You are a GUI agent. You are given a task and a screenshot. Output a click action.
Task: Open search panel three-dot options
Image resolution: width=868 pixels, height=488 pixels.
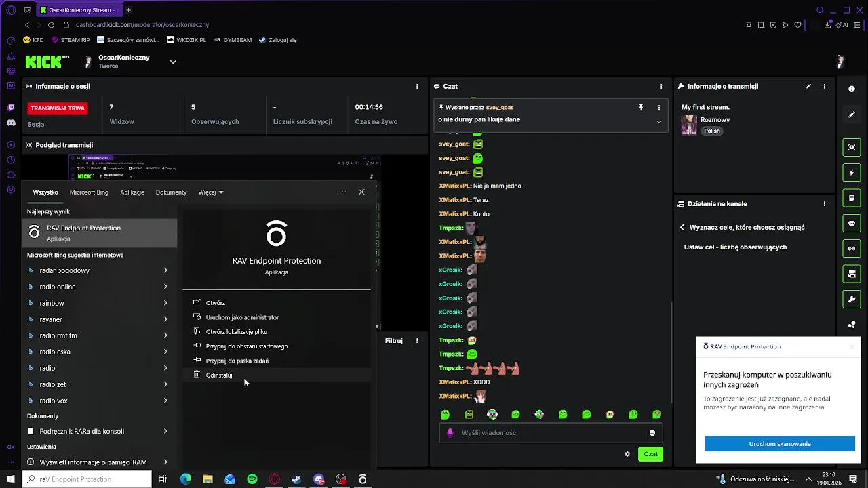[342, 192]
